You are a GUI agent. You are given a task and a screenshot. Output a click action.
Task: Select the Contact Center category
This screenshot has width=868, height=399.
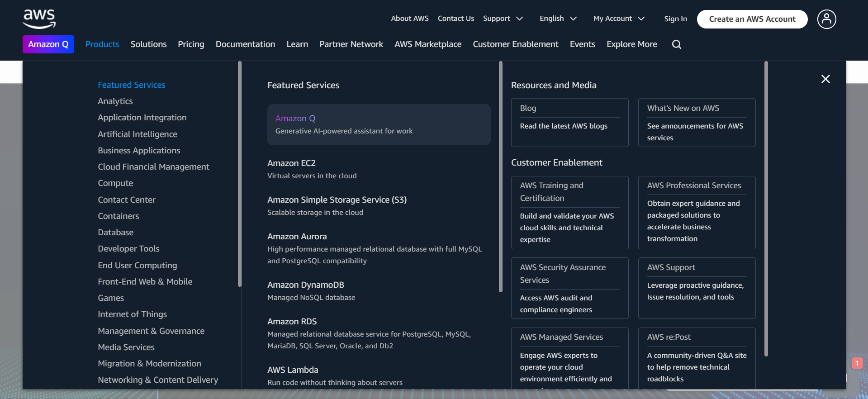(x=127, y=200)
